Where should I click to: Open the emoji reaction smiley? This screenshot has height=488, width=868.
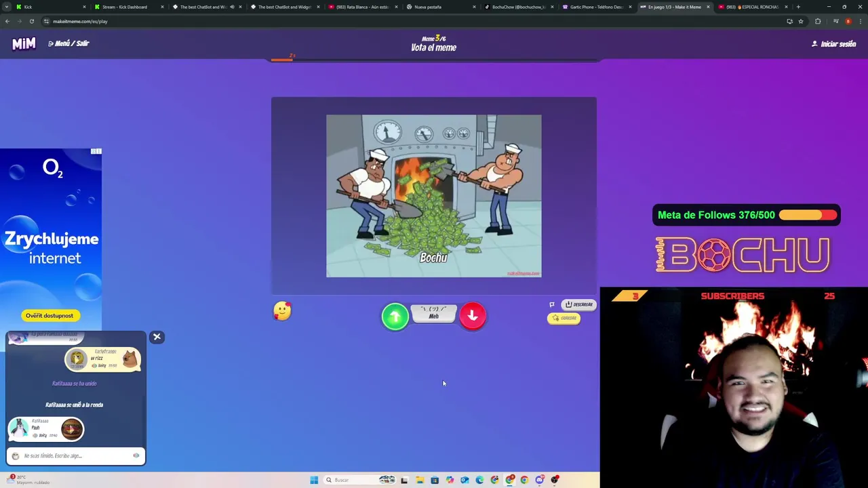click(x=282, y=311)
